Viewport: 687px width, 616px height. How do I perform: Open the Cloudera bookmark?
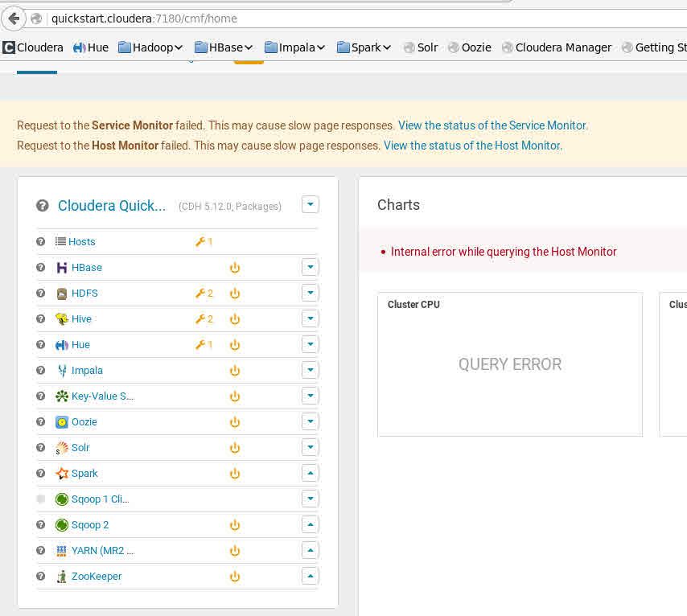coord(33,47)
